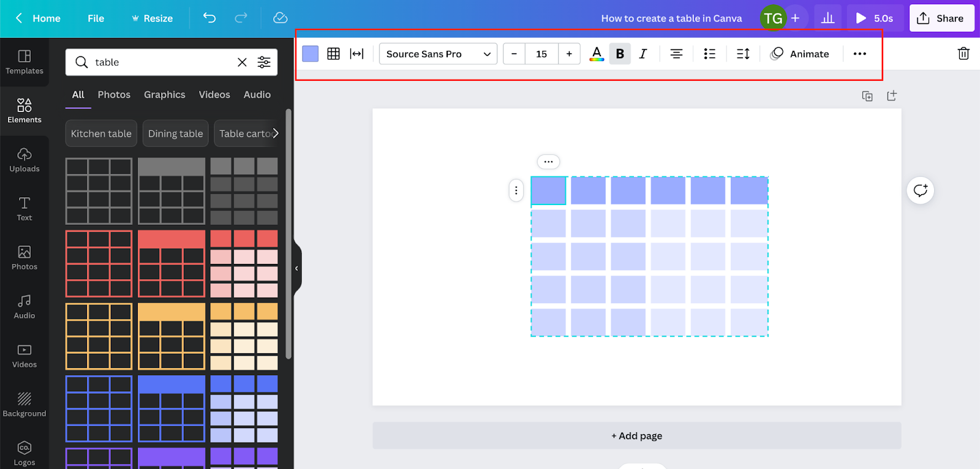
Task: Collapse the side panel with arrow handle
Action: pos(297,268)
